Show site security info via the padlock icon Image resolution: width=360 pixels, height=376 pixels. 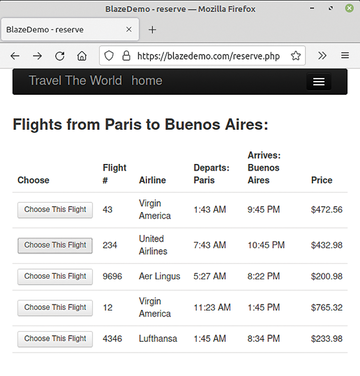[126, 56]
